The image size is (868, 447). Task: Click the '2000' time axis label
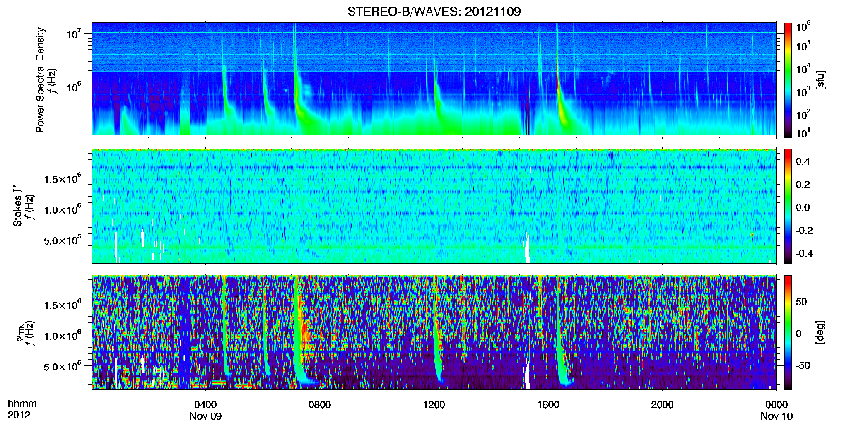pos(662,405)
